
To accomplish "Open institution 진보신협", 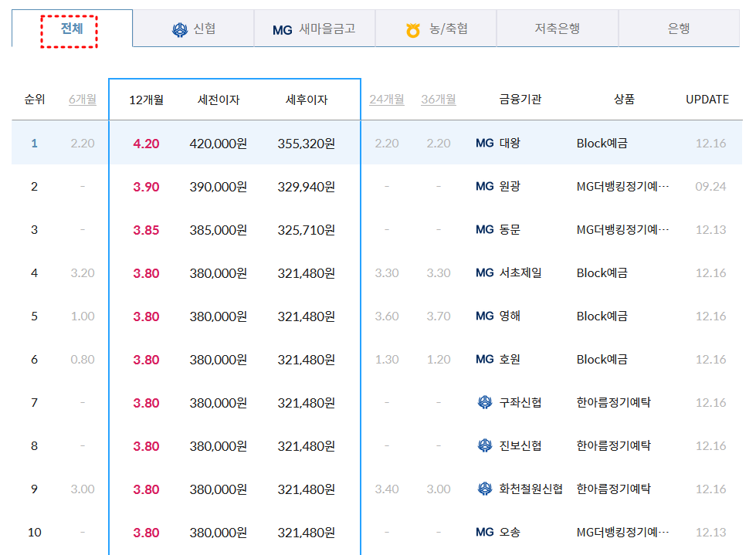I will click(520, 445).
